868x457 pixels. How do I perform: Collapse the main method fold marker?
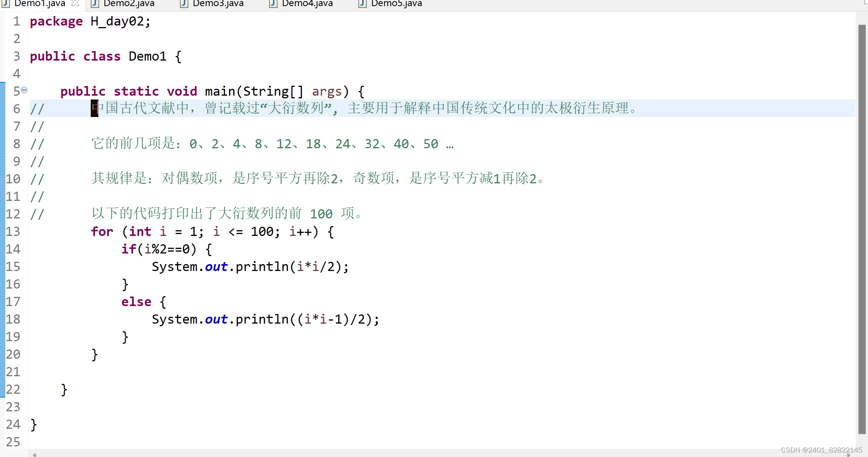pyautogui.click(x=24, y=90)
